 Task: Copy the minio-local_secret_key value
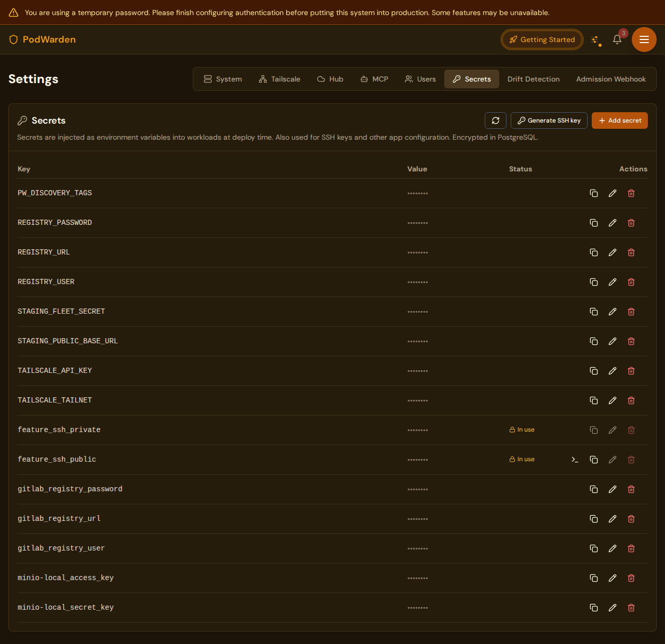coord(594,607)
